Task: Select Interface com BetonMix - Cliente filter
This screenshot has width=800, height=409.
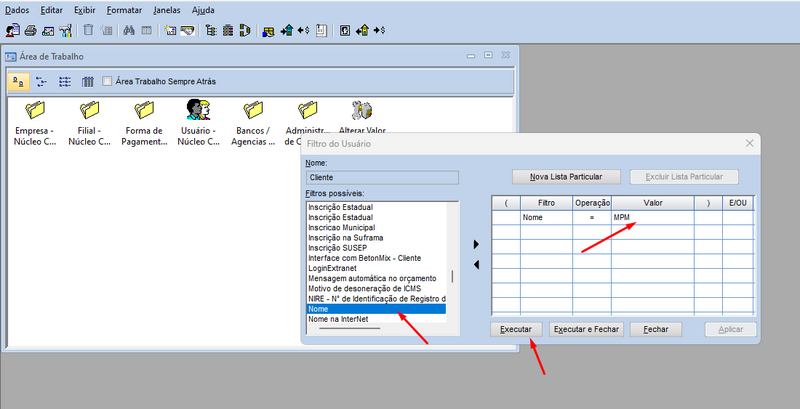Action: [x=376, y=258]
